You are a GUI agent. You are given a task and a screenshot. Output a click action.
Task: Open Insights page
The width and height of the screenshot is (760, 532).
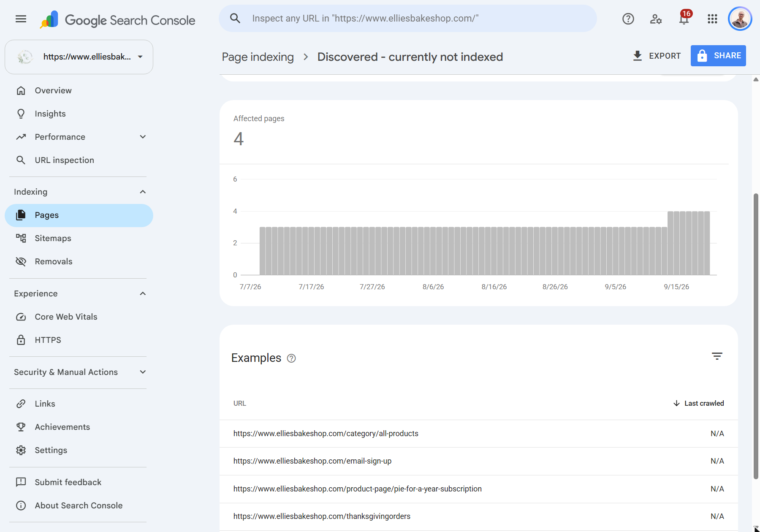(x=79, y=114)
